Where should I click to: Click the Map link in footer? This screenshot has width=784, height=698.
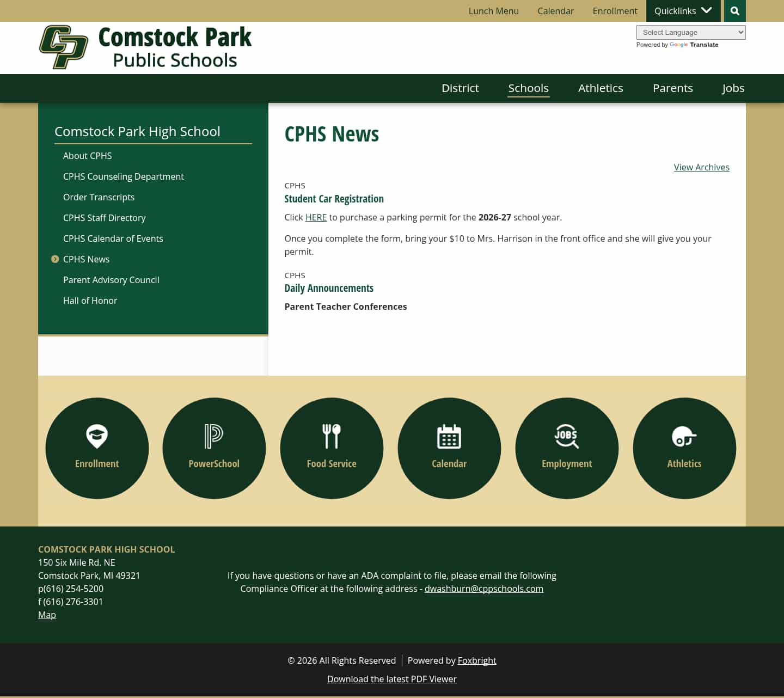(x=47, y=615)
